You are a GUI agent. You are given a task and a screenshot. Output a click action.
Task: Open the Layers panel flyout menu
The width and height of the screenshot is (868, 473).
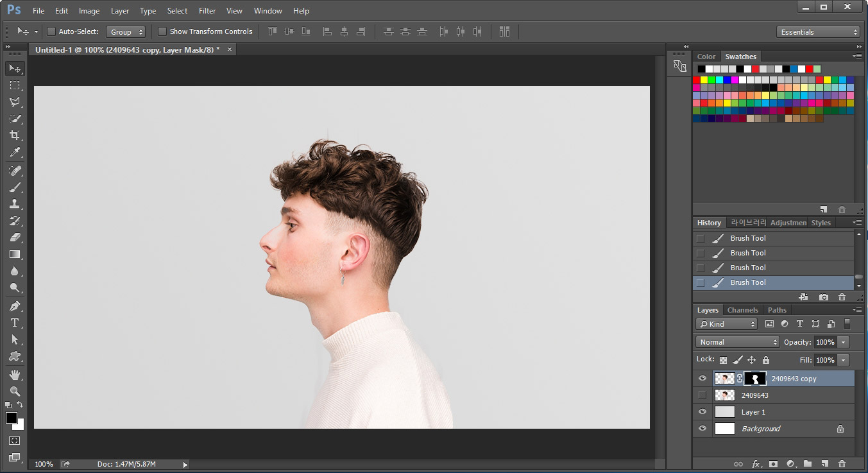857,310
